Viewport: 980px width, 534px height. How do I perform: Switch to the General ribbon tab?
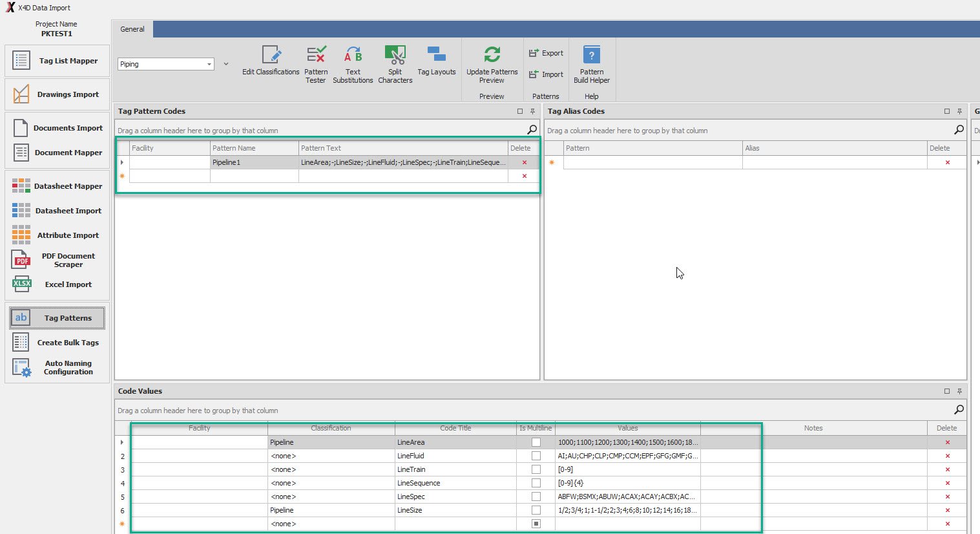tap(132, 29)
